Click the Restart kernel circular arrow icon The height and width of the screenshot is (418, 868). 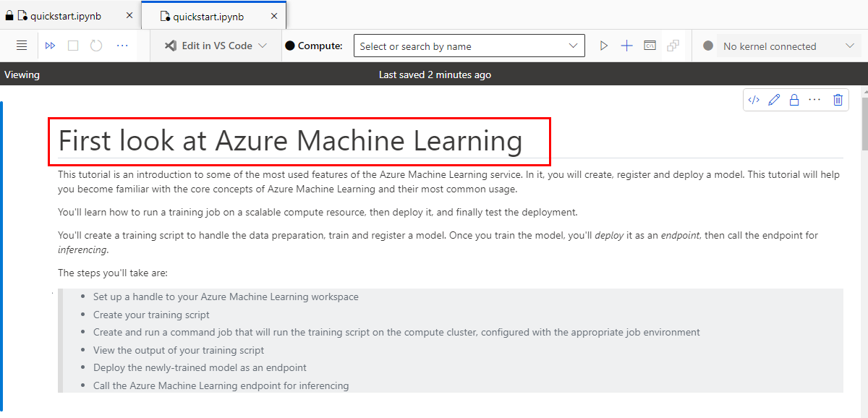pos(96,46)
